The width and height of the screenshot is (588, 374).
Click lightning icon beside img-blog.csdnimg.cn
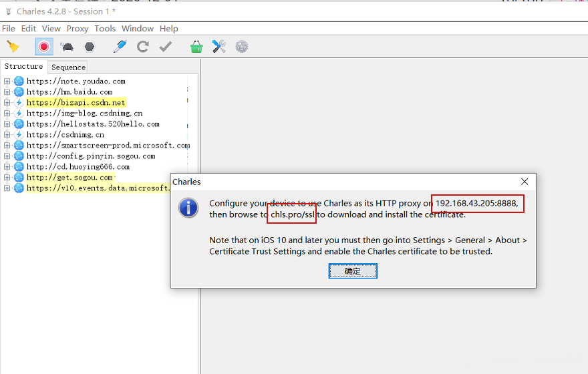[19, 113]
